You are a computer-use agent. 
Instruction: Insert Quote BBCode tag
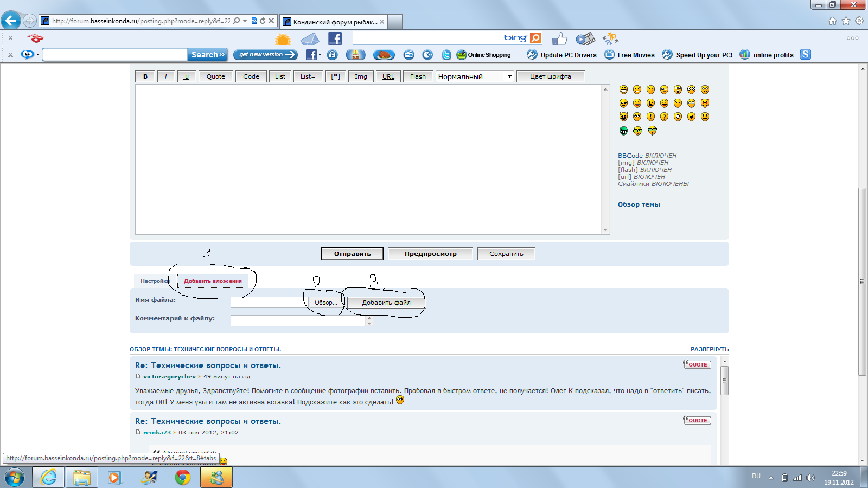[216, 76]
